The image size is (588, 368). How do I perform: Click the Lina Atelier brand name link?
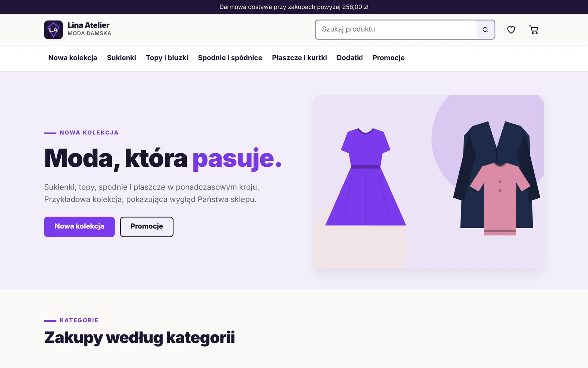click(89, 25)
